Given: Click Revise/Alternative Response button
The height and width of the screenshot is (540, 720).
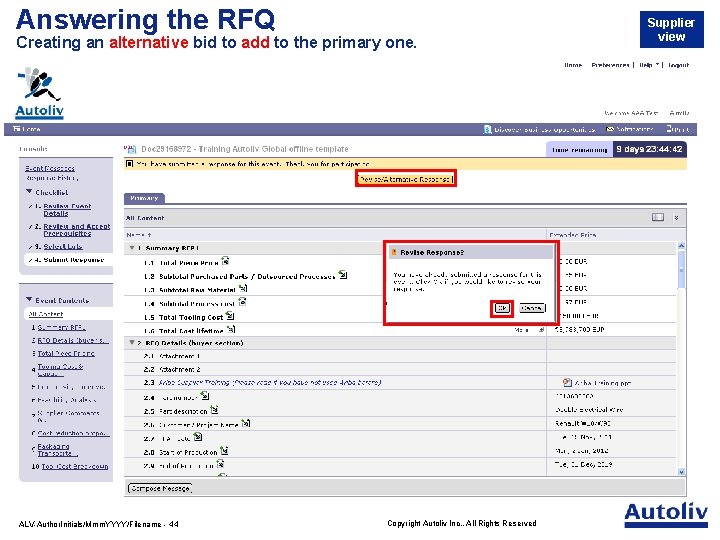Looking at the screenshot, I should pos(406,179).
